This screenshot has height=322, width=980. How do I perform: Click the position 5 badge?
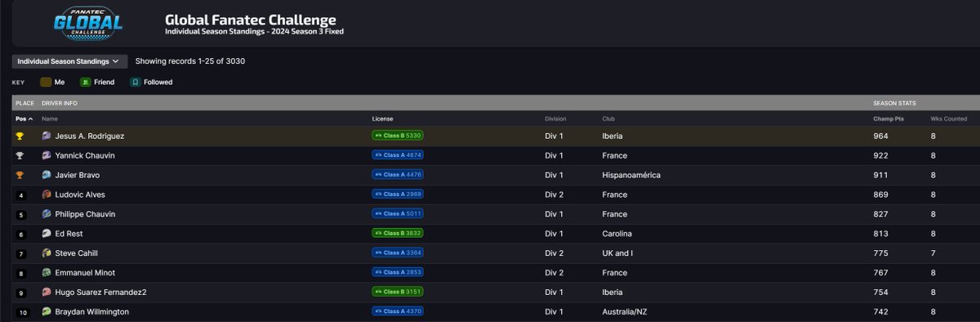(20, 215)
